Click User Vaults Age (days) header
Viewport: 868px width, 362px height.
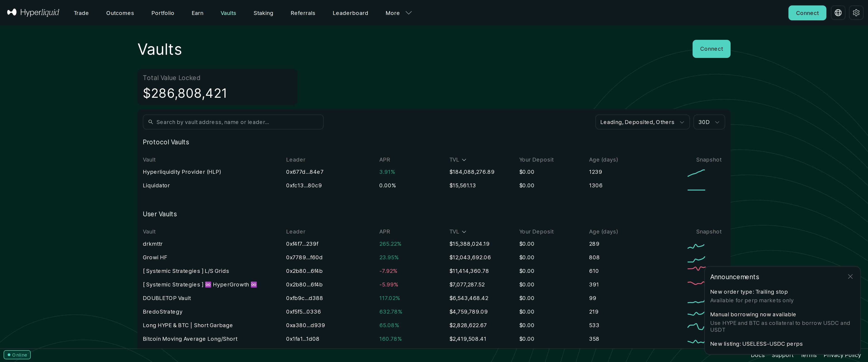(x=603, y=231)
